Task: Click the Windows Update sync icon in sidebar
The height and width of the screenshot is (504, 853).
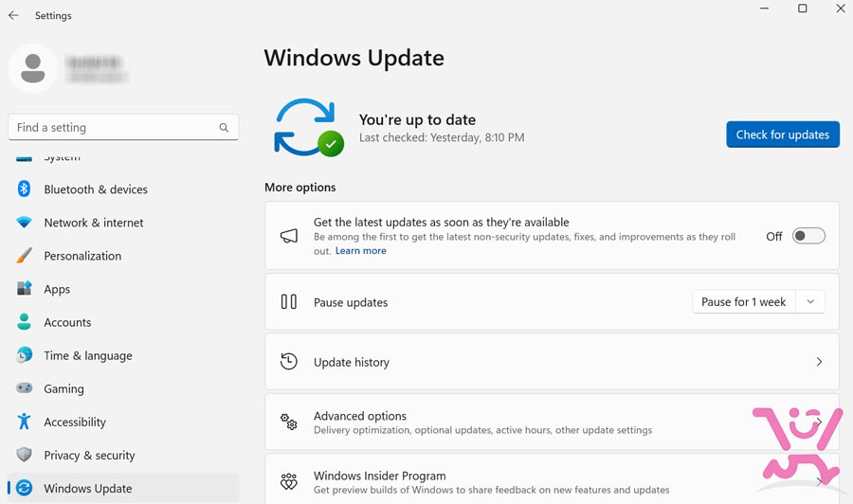Action: pos(24,488)
